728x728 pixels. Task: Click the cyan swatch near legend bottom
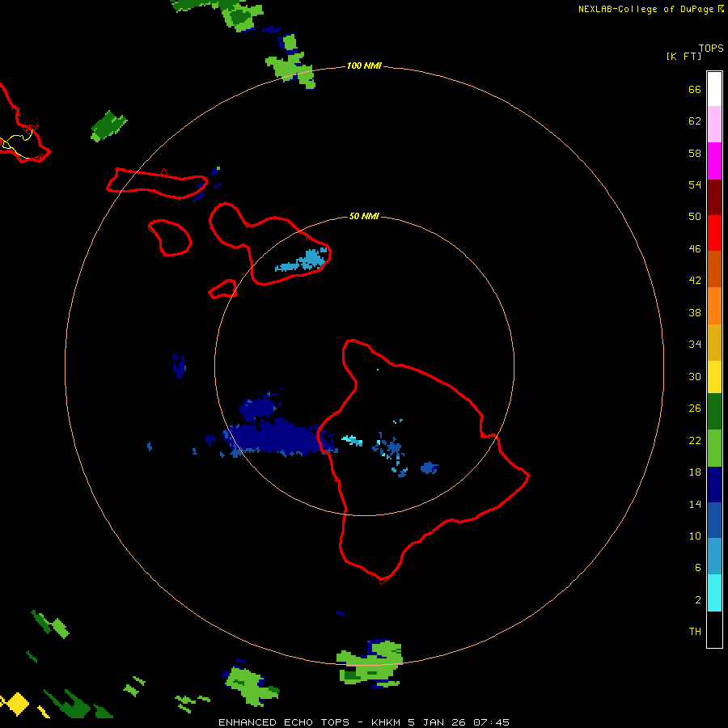point(714,593)
